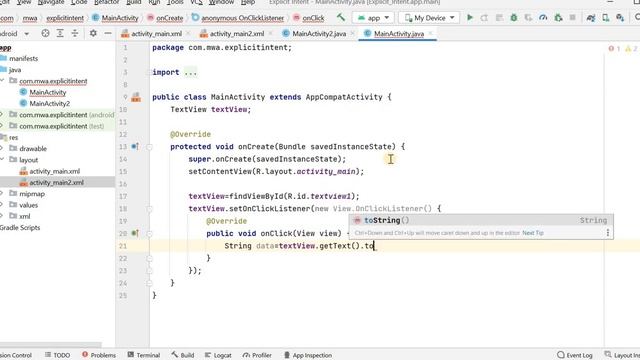Fold the anonymous OnClickListener on line 18

(x=149, y=209)
